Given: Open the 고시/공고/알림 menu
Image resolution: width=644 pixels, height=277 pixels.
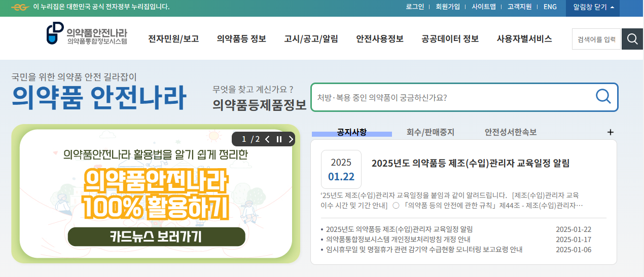Looking at the screenshot, I should [x=311, y=39].
